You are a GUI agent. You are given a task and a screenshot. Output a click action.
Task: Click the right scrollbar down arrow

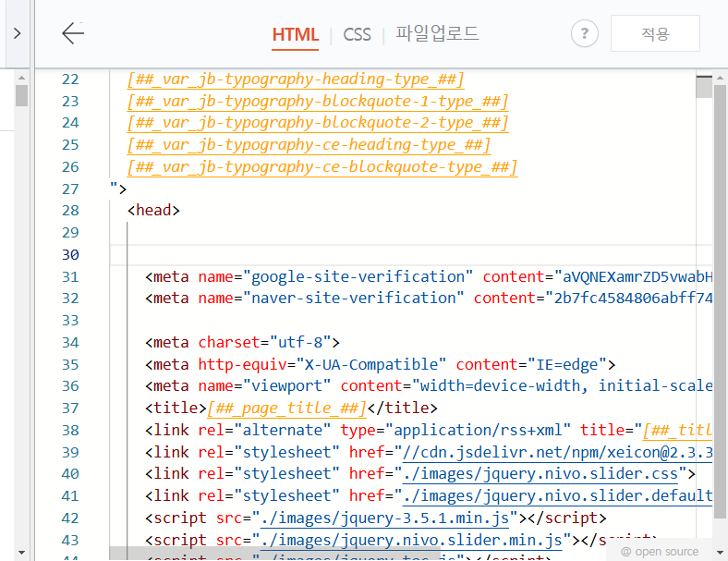pos(720,553)
